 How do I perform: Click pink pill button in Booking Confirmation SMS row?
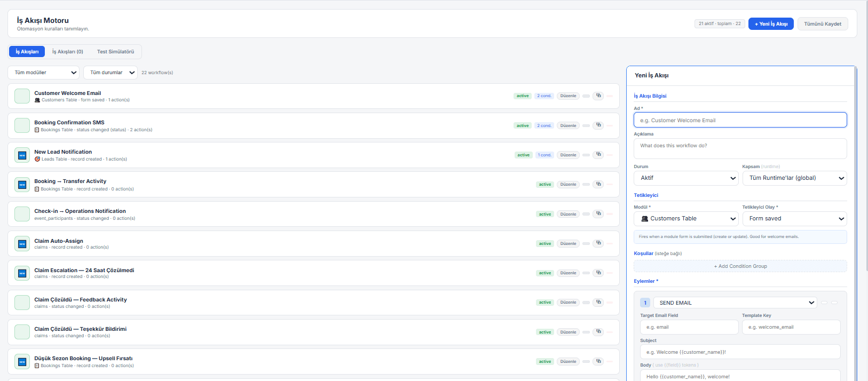(x=610, y=125)
